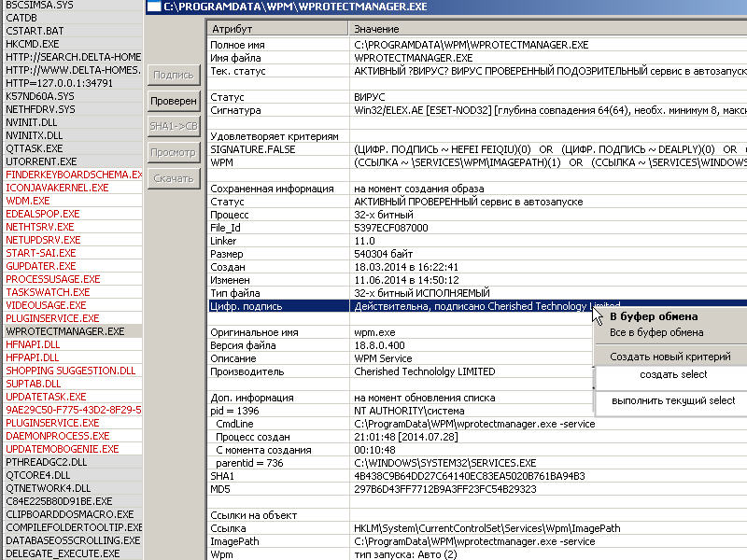Click the Проверен button

click(x=174, y=101)
